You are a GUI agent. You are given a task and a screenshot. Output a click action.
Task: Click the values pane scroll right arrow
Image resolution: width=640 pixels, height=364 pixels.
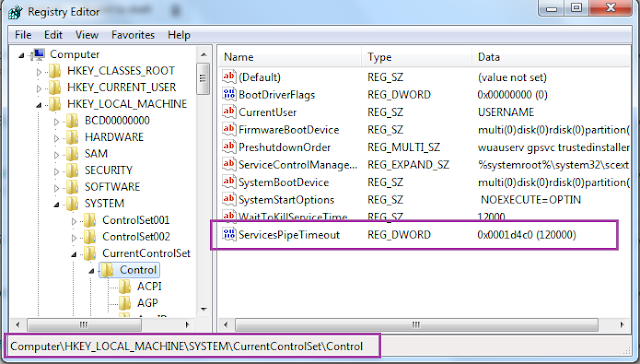[622, 325]
